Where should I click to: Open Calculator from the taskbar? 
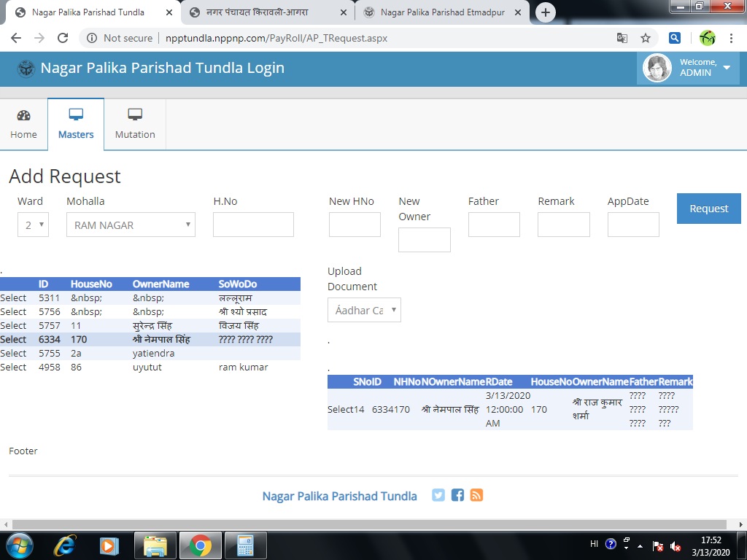click(x=245, y=545)
